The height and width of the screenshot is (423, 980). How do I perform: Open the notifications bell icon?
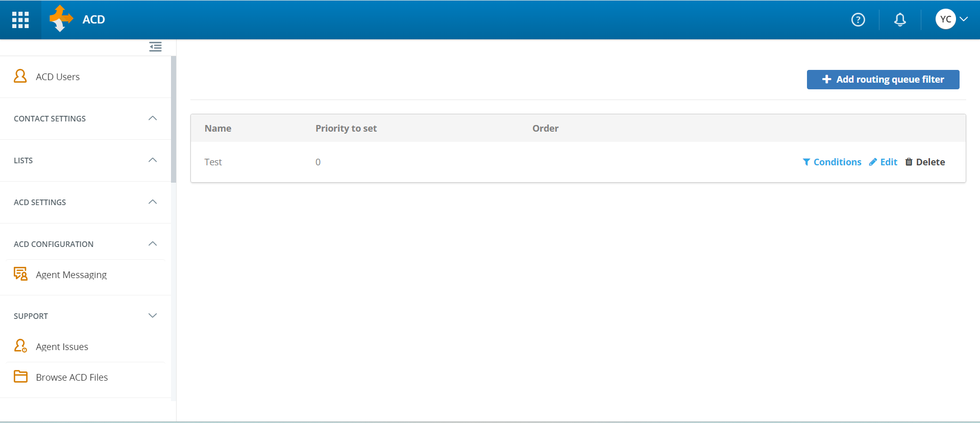(900, 20)
